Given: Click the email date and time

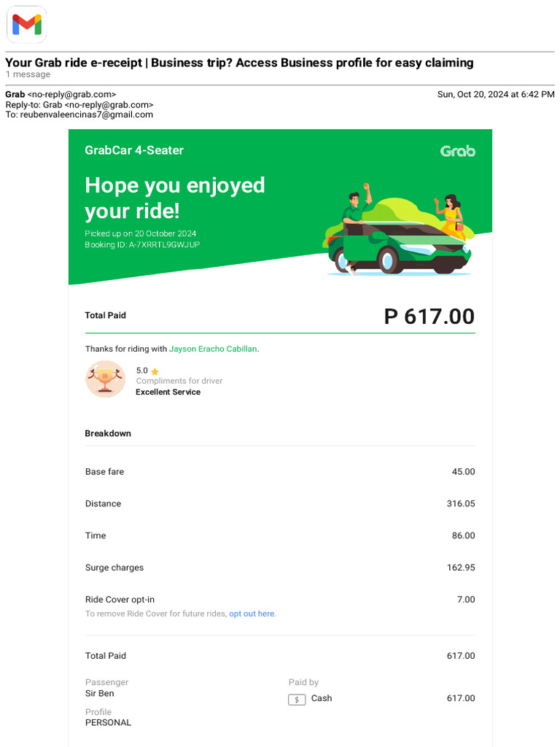Looking at the screenshot, I should 495,95.
